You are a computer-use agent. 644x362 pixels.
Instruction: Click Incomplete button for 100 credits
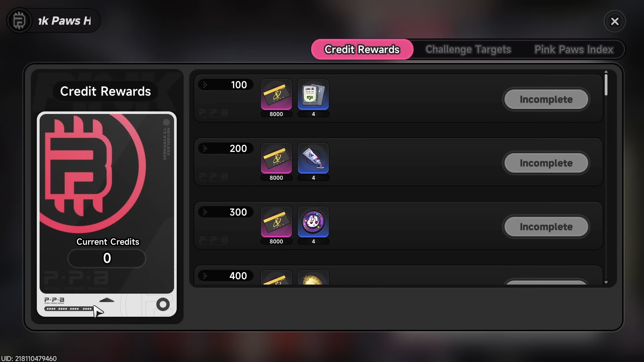[x=546, y=99]
